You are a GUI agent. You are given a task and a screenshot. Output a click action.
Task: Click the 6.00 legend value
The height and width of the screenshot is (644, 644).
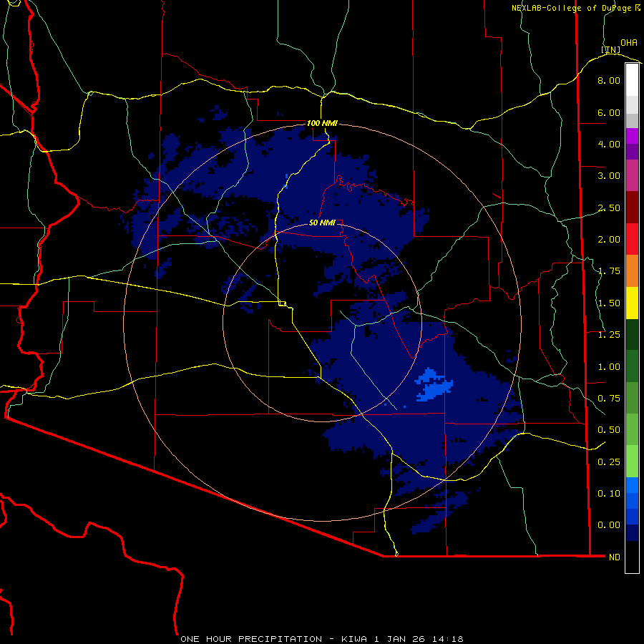pyautogui.click(x=609, y=112)
